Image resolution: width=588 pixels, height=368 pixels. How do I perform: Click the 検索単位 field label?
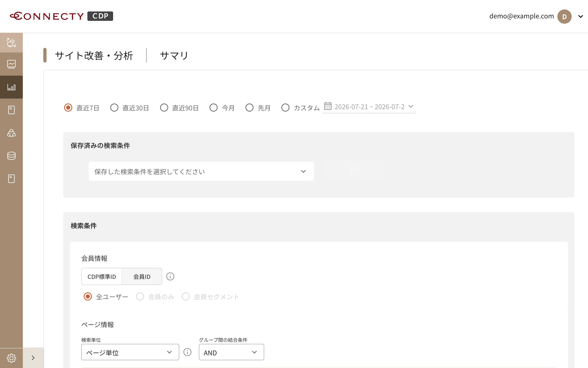(91, 340)
